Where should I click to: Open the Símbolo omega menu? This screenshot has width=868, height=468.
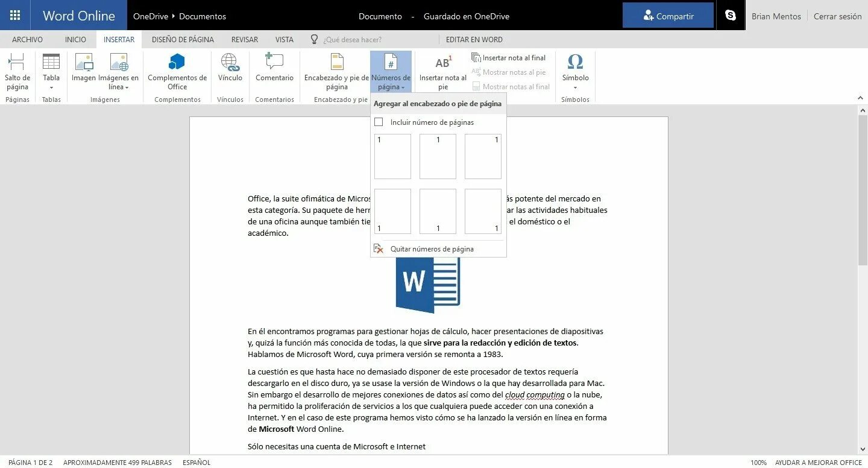point(576,72)
